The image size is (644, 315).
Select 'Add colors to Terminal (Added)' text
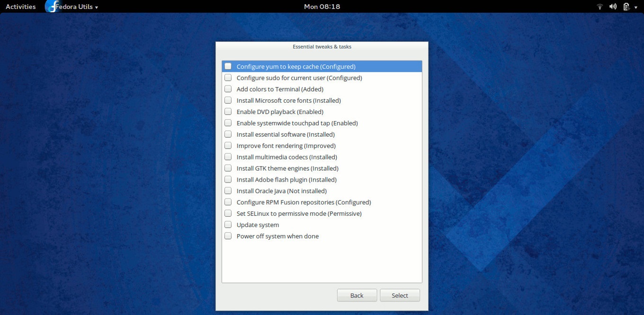coord(280,89)
